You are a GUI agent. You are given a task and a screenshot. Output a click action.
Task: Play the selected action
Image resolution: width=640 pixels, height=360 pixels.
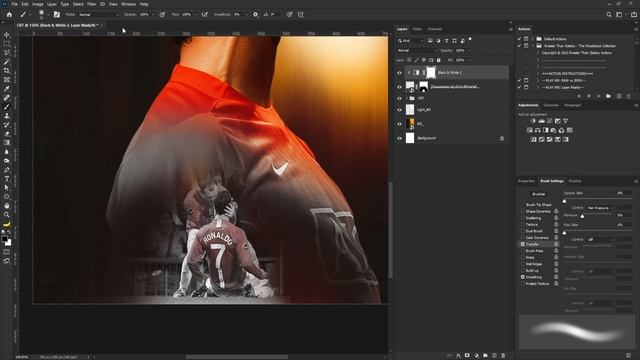coord(599,96)
